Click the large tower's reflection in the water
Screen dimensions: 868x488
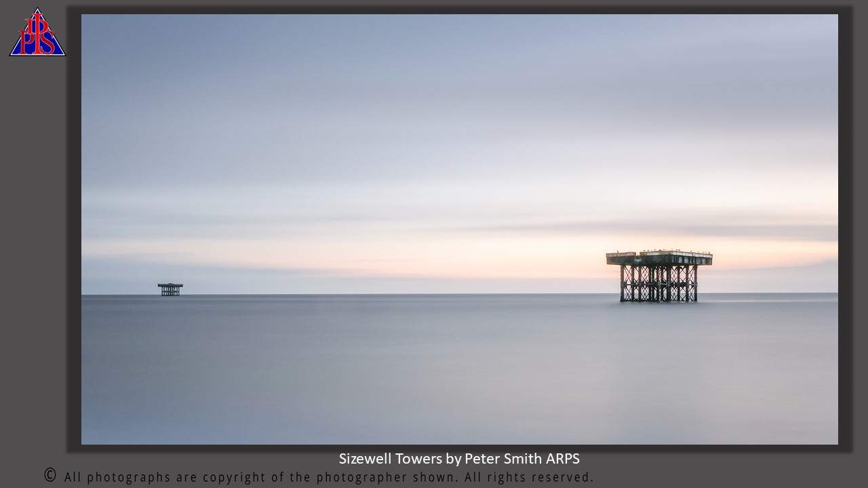pos(658,325)
